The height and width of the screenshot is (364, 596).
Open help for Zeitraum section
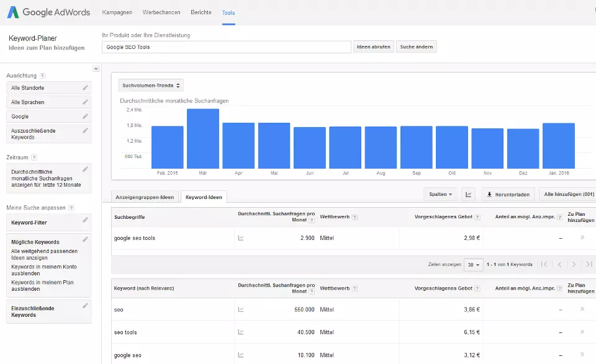pos(34,158)
